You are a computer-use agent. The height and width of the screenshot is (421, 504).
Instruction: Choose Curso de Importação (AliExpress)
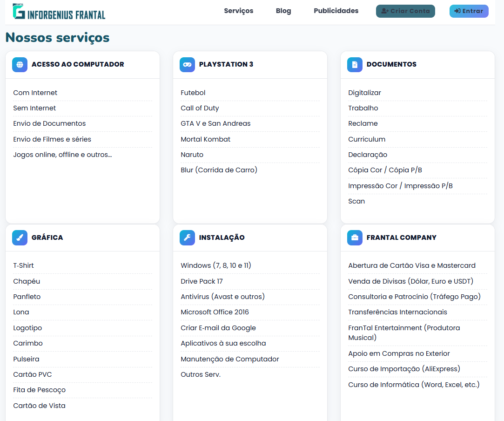coord(404,369)
